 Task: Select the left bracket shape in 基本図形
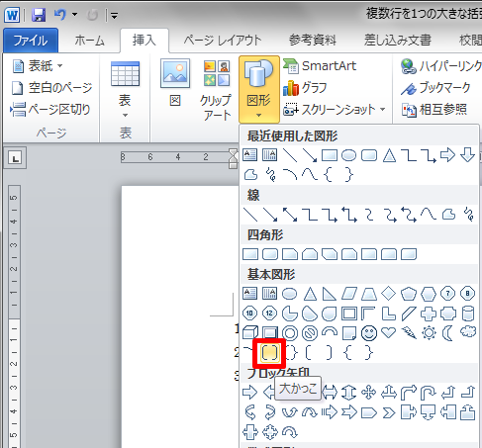[309, 353]
